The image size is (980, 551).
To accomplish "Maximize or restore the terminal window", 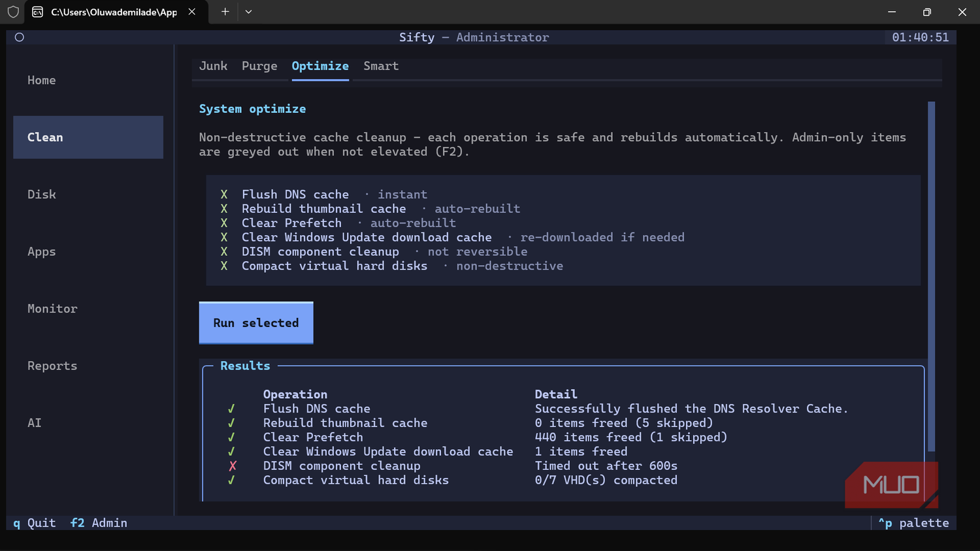I will pos(927,12).
